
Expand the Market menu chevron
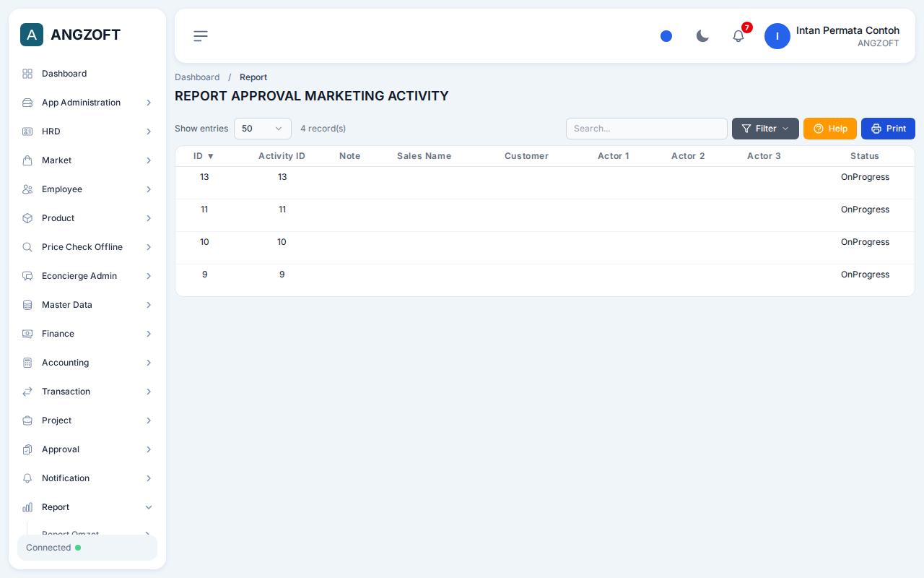click(x=149, y=160)
